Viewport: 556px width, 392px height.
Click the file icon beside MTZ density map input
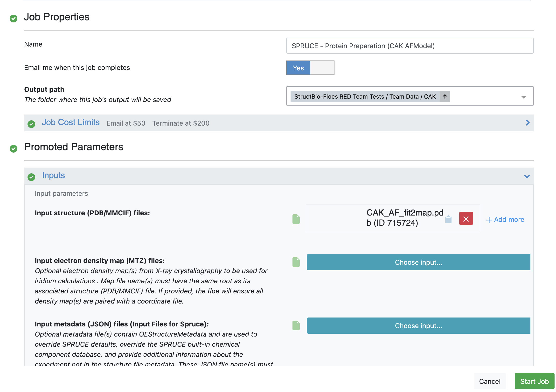coord(296,263)
